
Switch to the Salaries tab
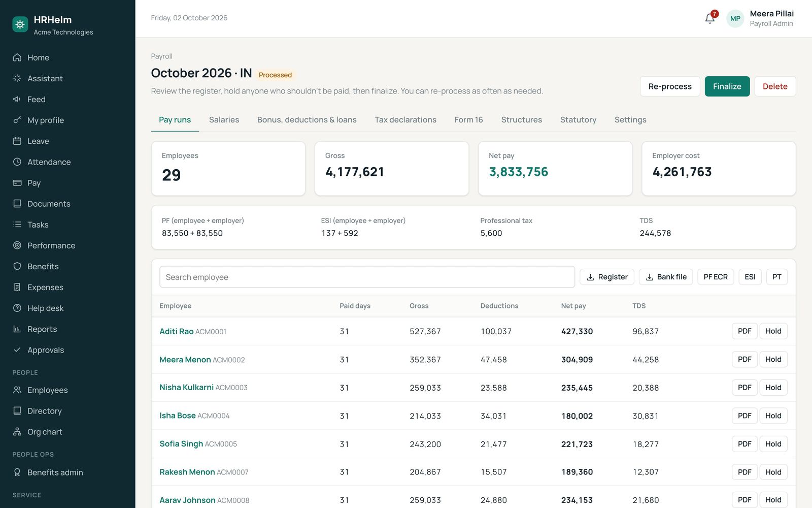pyautogui.click(x=224, y=120)
